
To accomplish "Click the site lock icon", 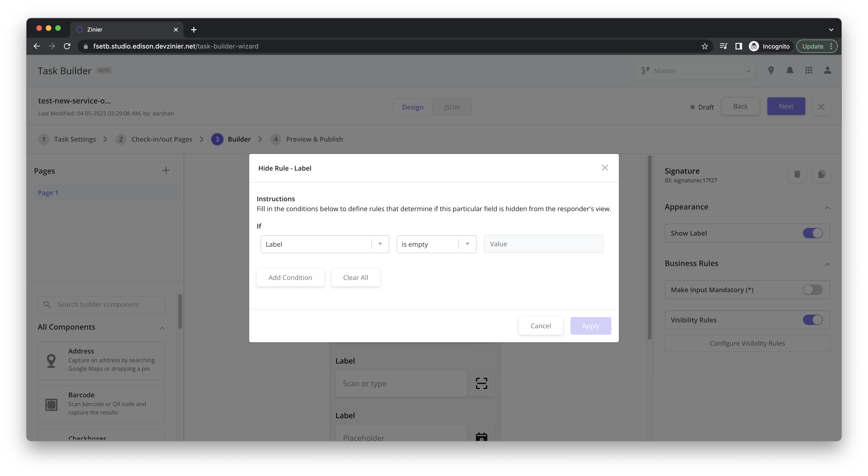I will pos(86,46).
